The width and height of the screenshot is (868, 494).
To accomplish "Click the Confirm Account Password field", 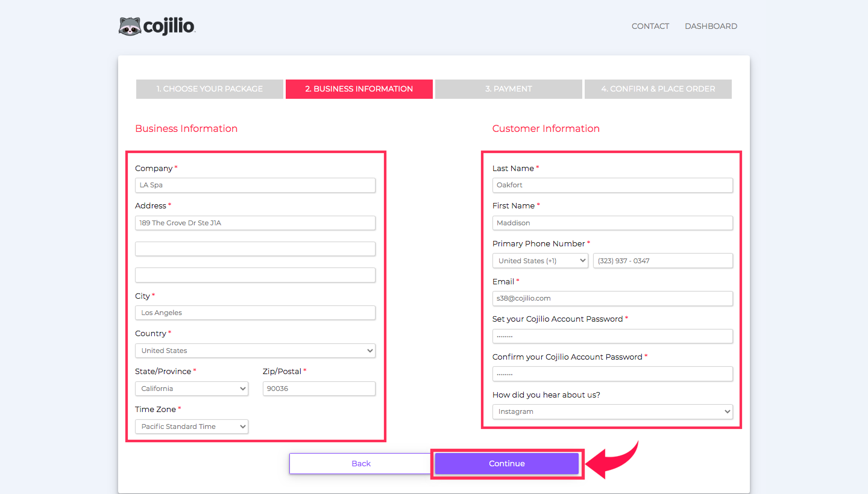I will coord(612,374).
